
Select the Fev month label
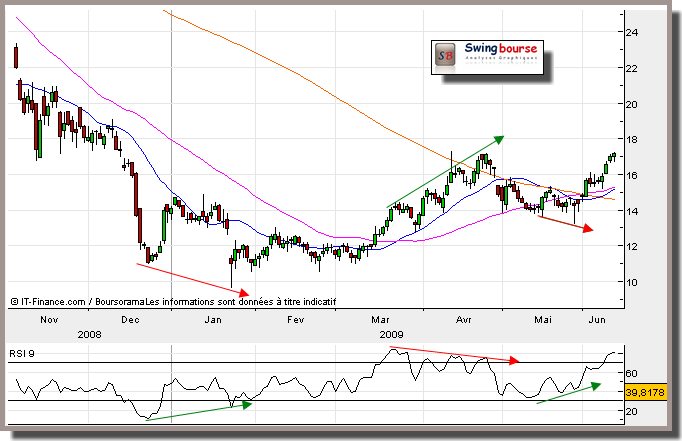[x=295, y=320]
